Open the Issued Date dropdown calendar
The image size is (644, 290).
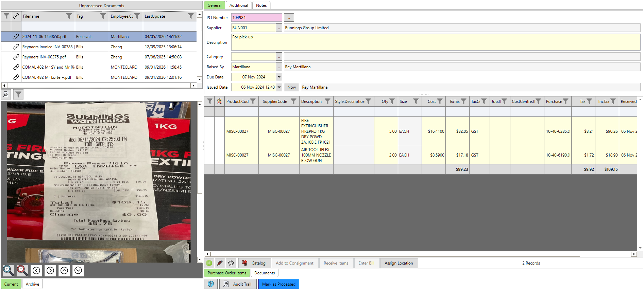pyautogui.click(x=279, y=87)
